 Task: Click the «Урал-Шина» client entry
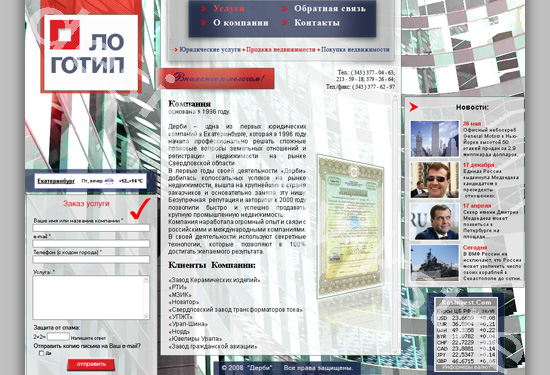click(x=188, y=324)
